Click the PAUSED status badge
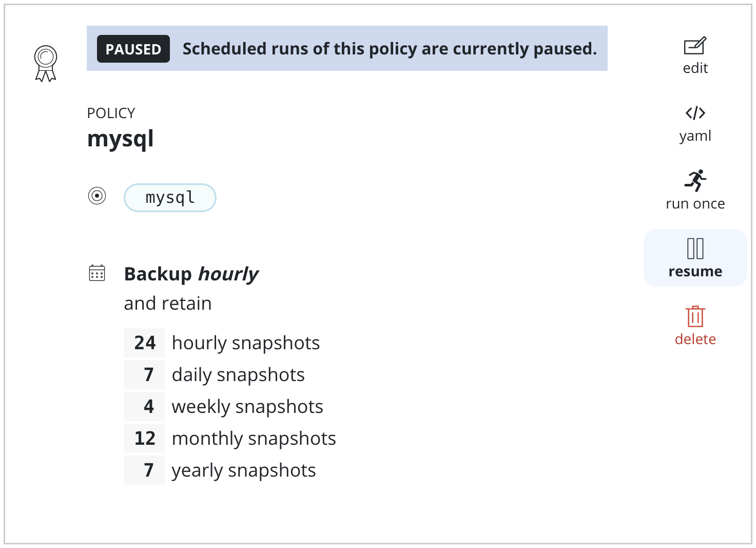This screenshot has height=548, width=756. coord(133,49)
